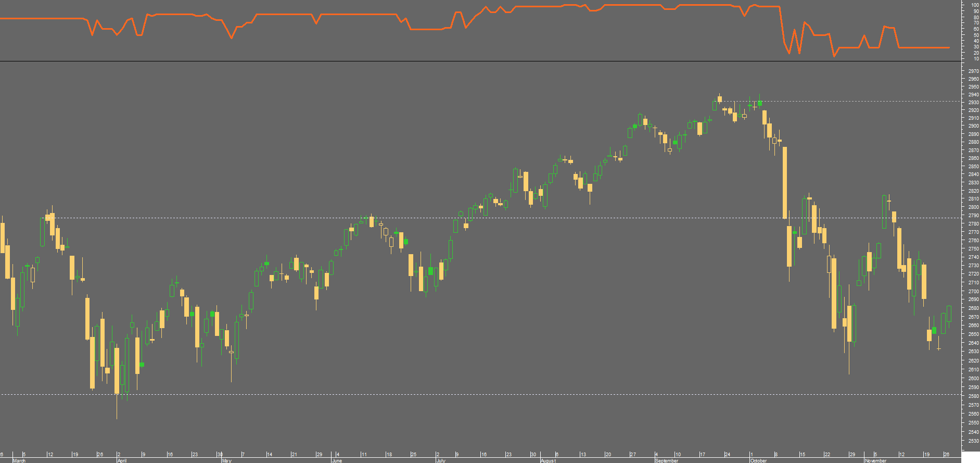The image size is (980, 463).
Task: Click the 2930 price axis label
Action: click(x=973, y=103)
